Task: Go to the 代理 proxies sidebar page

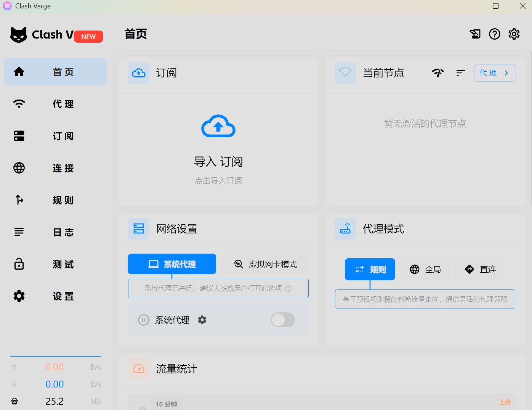Action: point(55,104)
